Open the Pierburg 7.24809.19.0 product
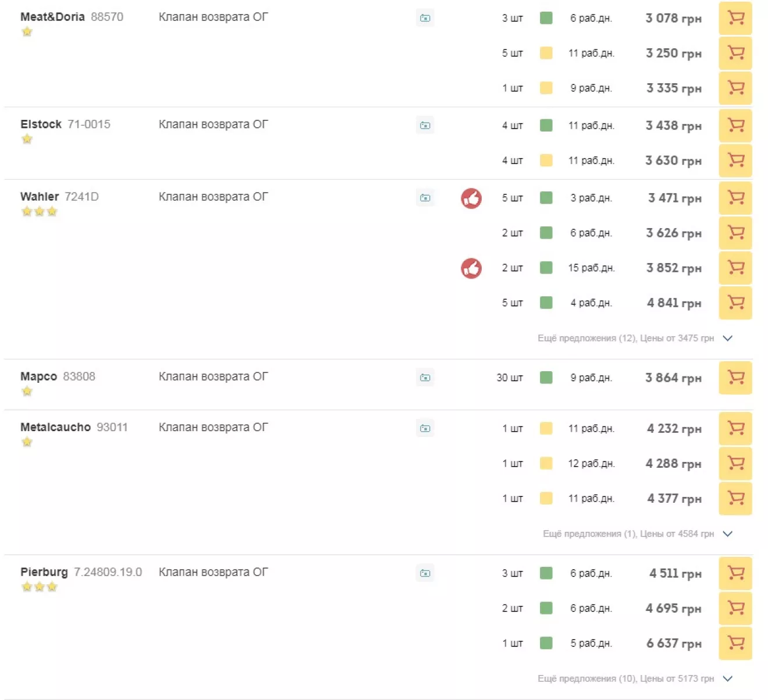 pyautogui.click(x=81, y=572)
